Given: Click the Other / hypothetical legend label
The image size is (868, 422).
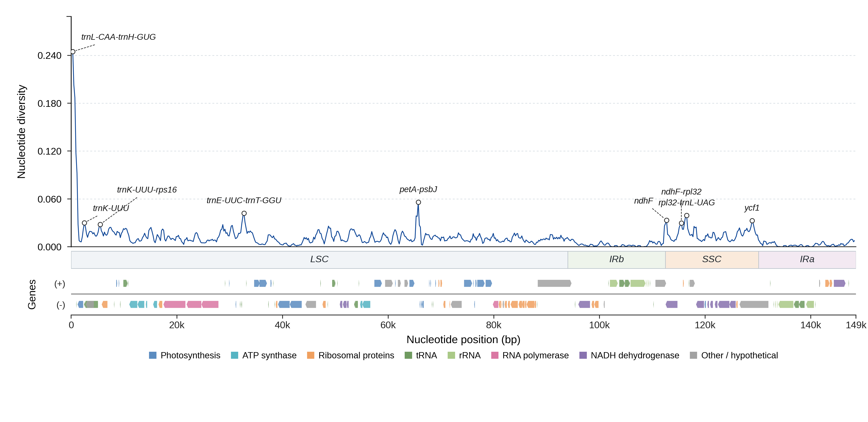Looking at the screenshot, I should (740, 355).
